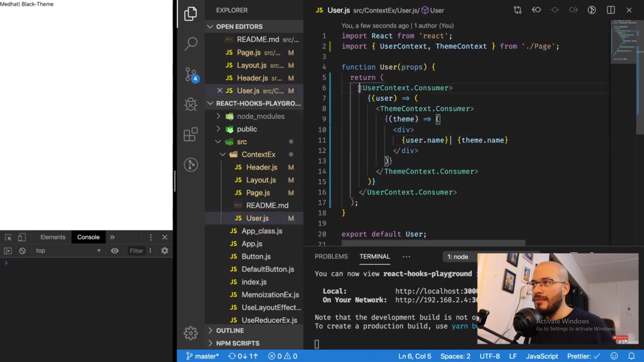This screenshot has width=644, height=362.
Task: Open console settings gear in DevTools
Action: [x=165, y=251]
